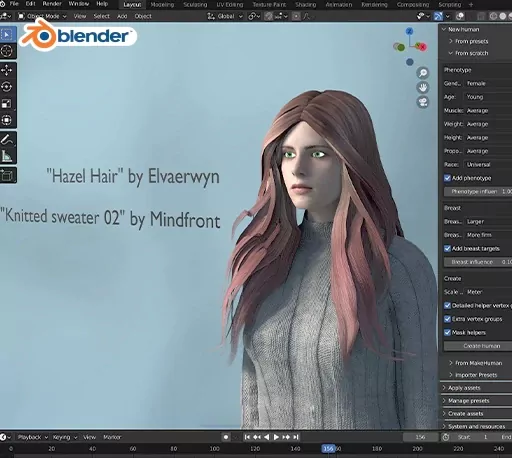The width and height of the screenshot is (512, 458).
Task: Toggle Detailed helper vertex groups checkbox
Action: click(x=447, y=305)
